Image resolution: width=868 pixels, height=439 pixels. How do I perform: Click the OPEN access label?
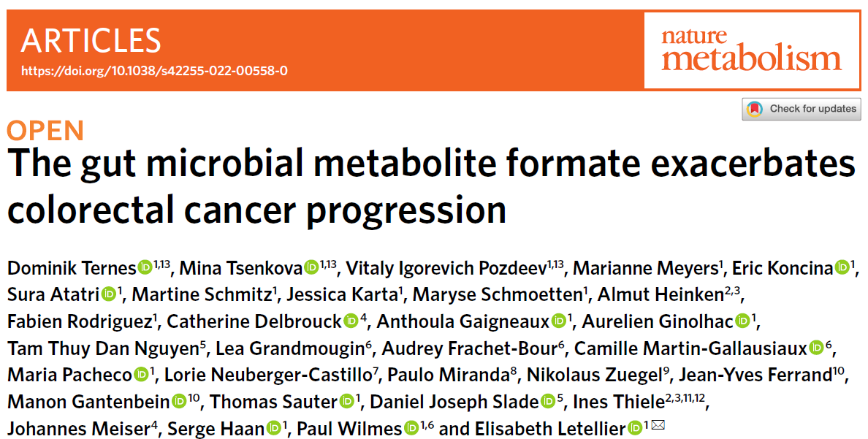[45, 130]
